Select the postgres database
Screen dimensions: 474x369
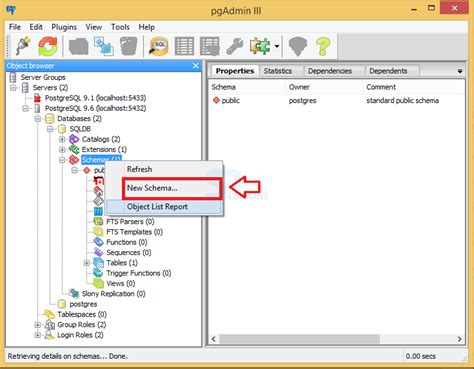[83, 304]
